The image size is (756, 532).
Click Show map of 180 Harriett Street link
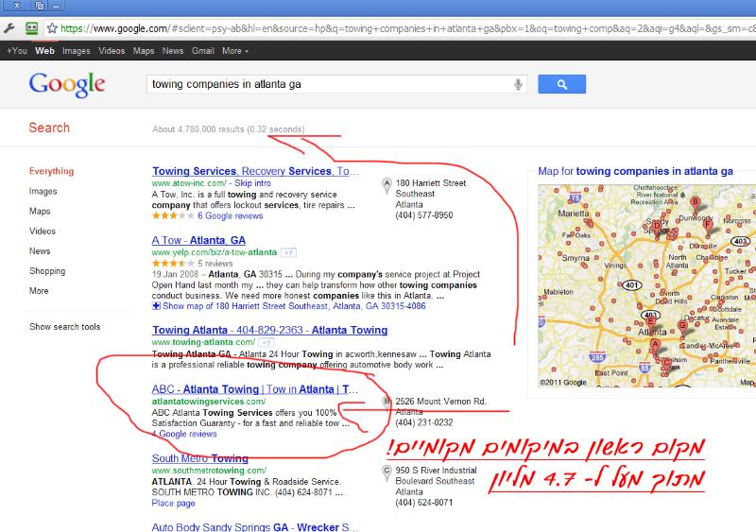(294, 306)
